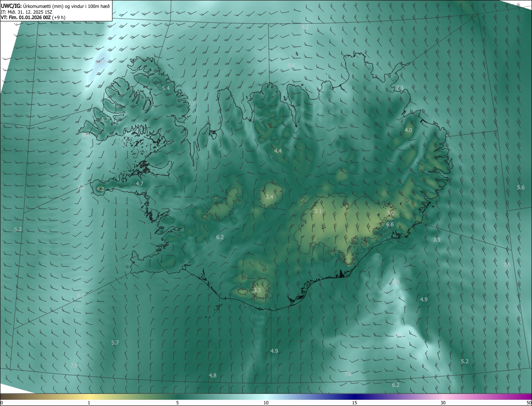The image size is (532, 406).
Task: Click the 3.1 value on Vatnajökull
Action: [x=318, y=211]
